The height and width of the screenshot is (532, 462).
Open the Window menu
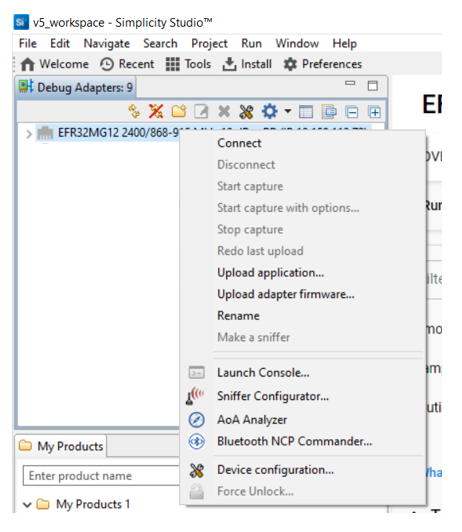point(297,43)
